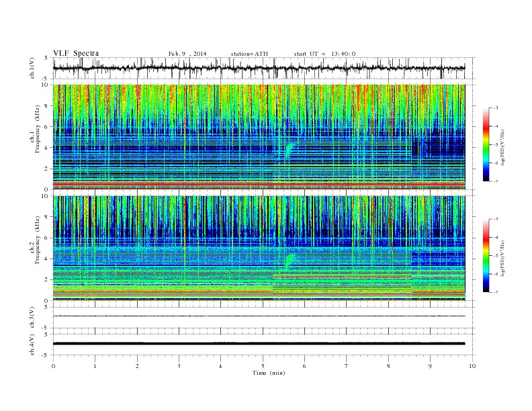Click the 'Time (min)' axis label
The width and height of the screenshot is (532, 411).
coord(269,373)
